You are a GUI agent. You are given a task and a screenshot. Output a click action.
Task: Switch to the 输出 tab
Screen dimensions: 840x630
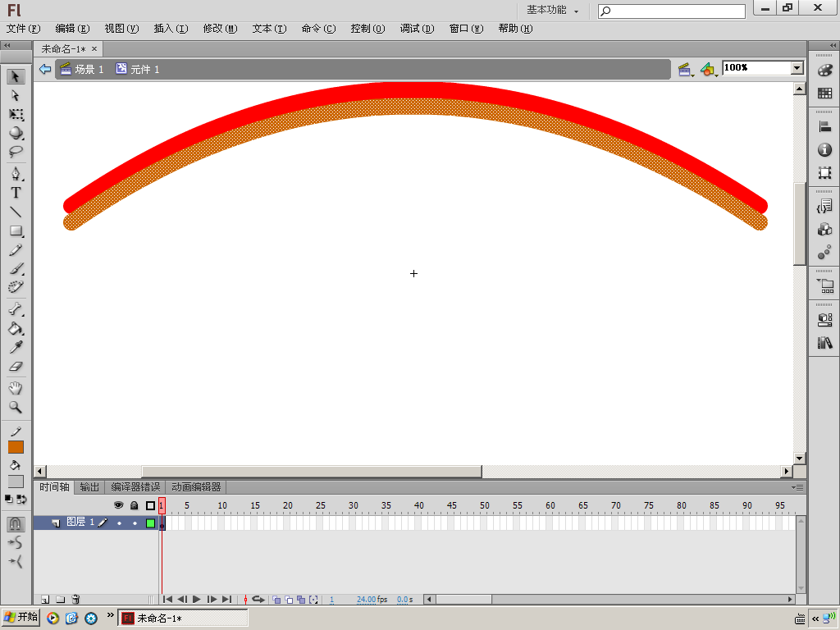[89, 487]
